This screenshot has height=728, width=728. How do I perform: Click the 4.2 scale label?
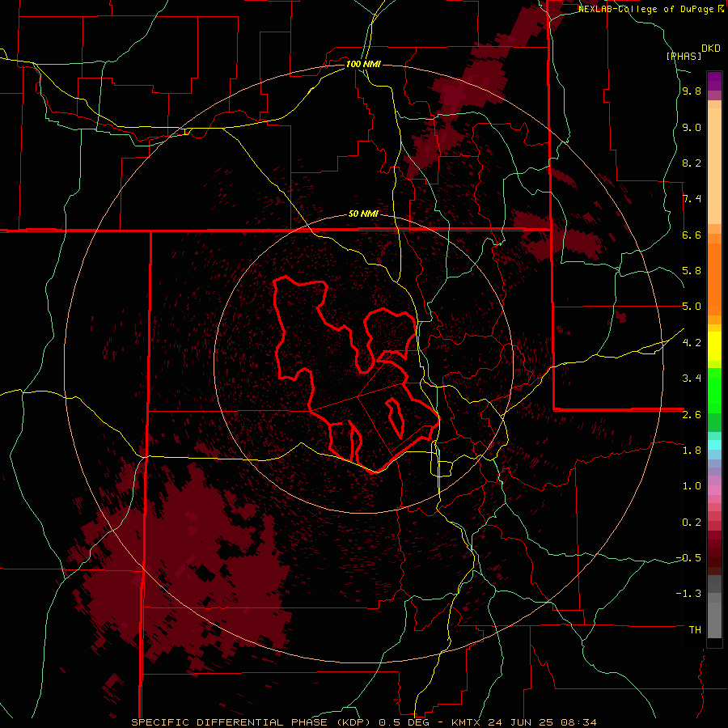(x=692, y=343)
